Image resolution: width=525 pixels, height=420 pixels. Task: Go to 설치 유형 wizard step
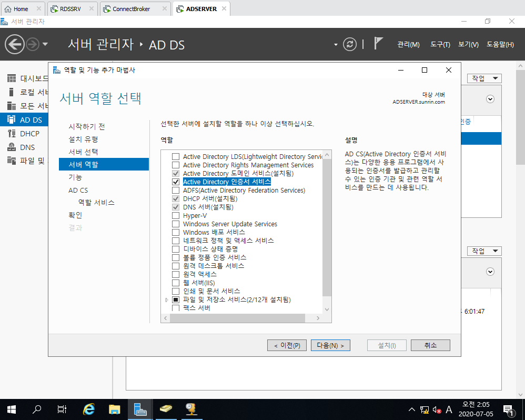[x=83, y=139]
